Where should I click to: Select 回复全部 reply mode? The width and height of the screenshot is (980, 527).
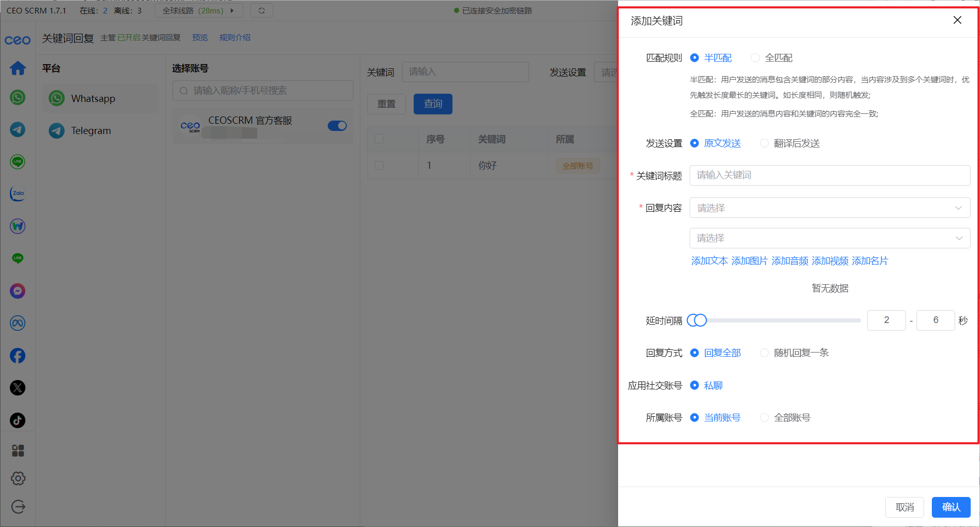(x=715, y=353)
